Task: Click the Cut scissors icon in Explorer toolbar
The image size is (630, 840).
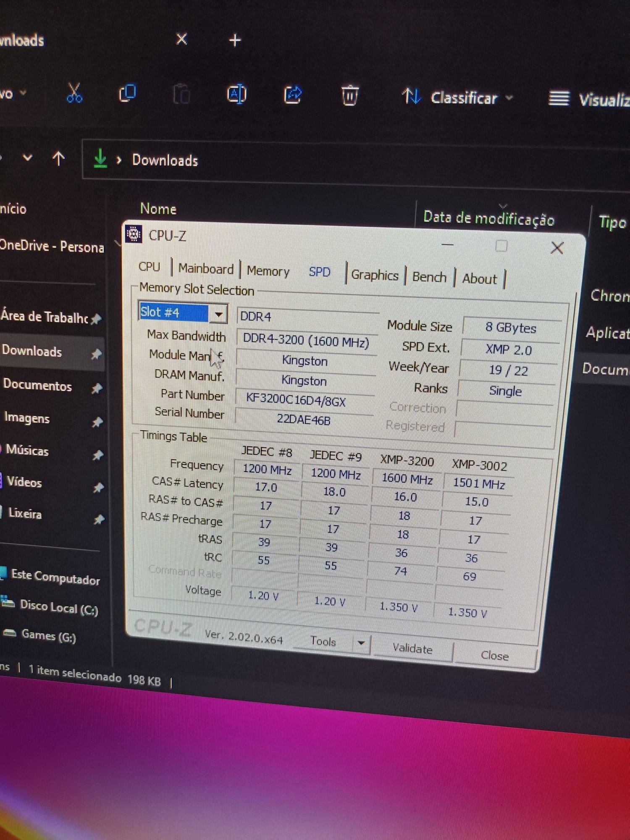Action: pyautogui.click(x=74, y=93)
